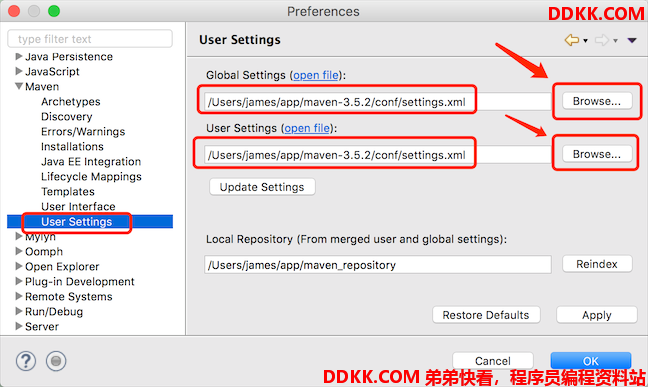Select the Open Explorer label
Viewport: 648px width, 387px height.
[x=62, y=267]
